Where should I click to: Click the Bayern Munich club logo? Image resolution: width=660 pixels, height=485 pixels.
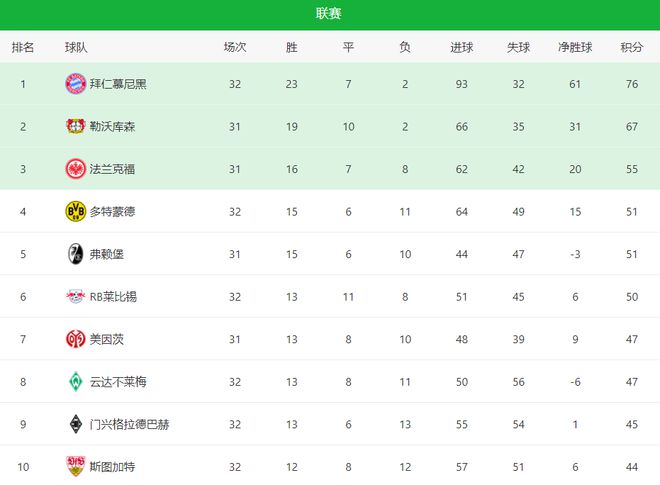coord(76,84)
